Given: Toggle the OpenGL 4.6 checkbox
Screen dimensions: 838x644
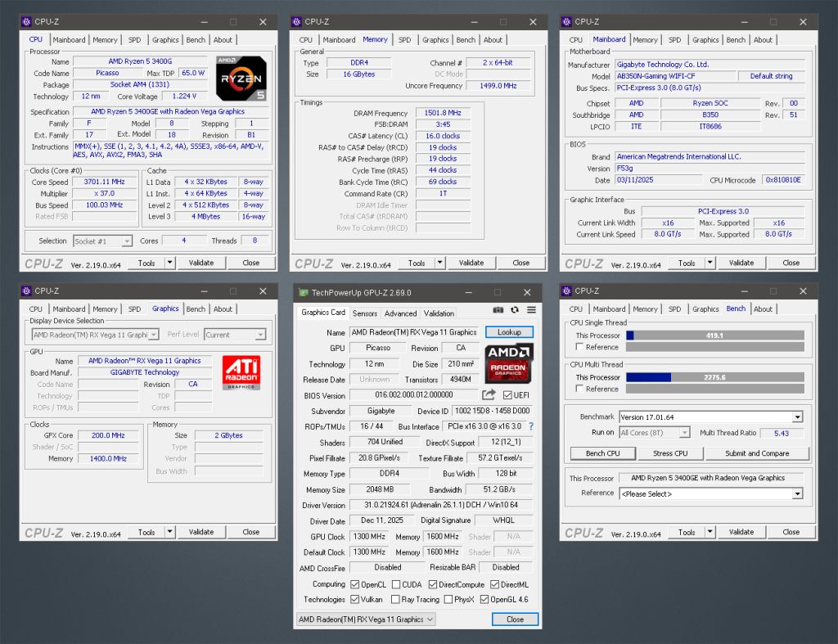Looking at the screenshot, I should click(484, 599).
